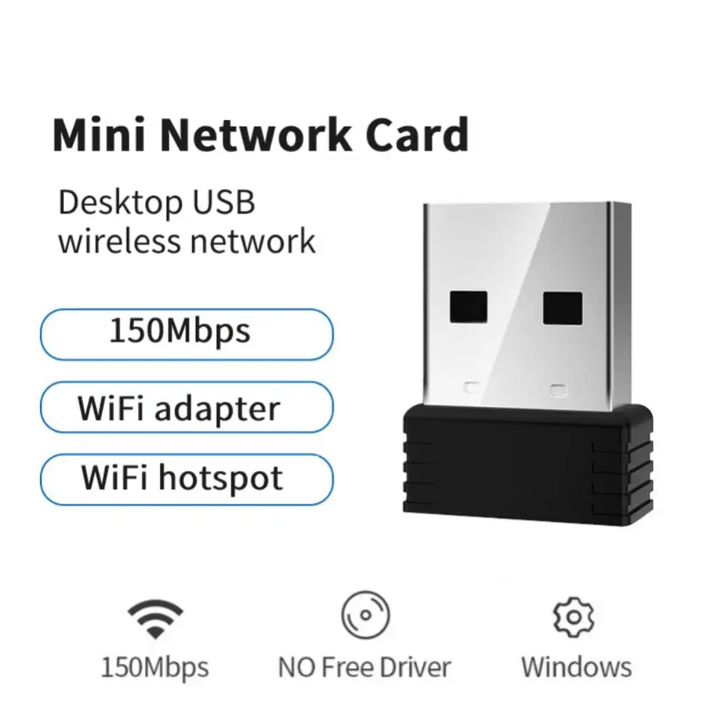728x728 pixels.
Task: Click the 150Mbps label under WiFi icon
Action: tap(155, 668)
